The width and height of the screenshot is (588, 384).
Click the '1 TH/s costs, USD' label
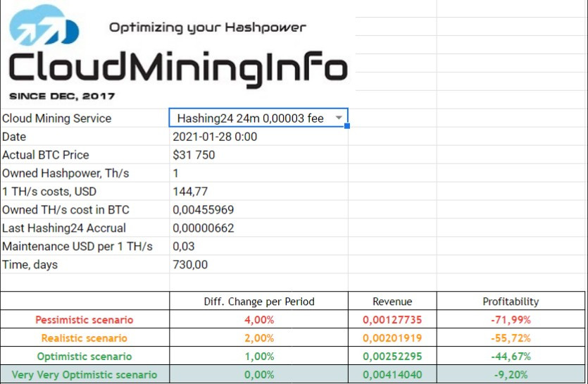[49, 192]
